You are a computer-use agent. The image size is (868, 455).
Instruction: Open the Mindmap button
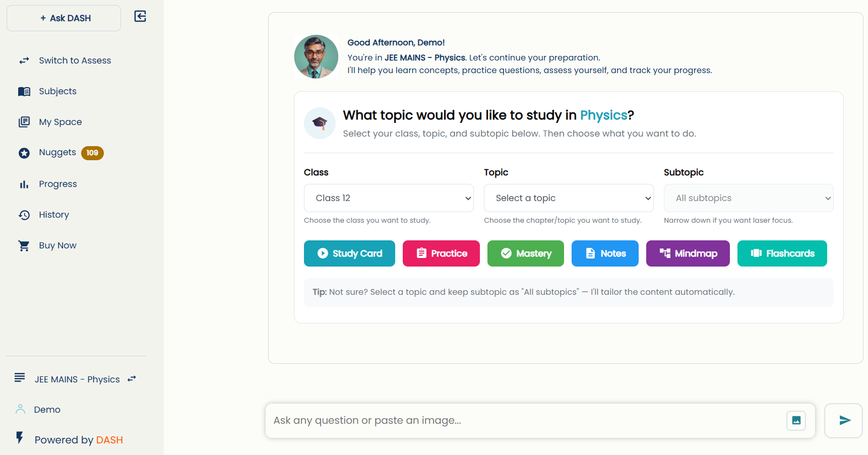(688, 253)
